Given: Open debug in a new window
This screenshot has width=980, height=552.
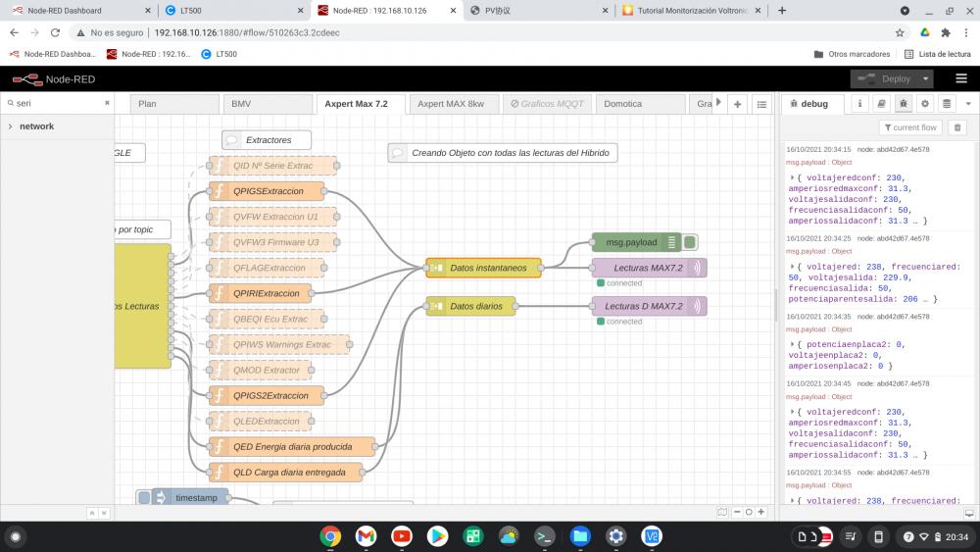Looking at the screenshot, I should (969, 513).
